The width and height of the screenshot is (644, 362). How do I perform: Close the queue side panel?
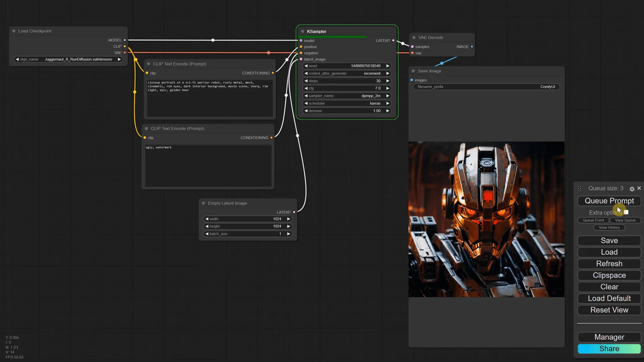click(x=639, y=188)
